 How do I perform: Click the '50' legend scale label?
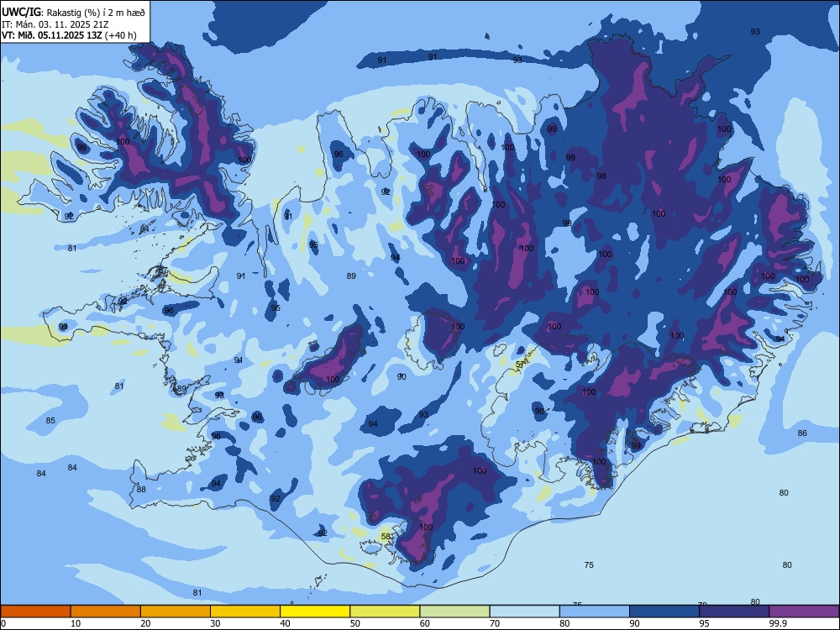(x=354, y=623)
